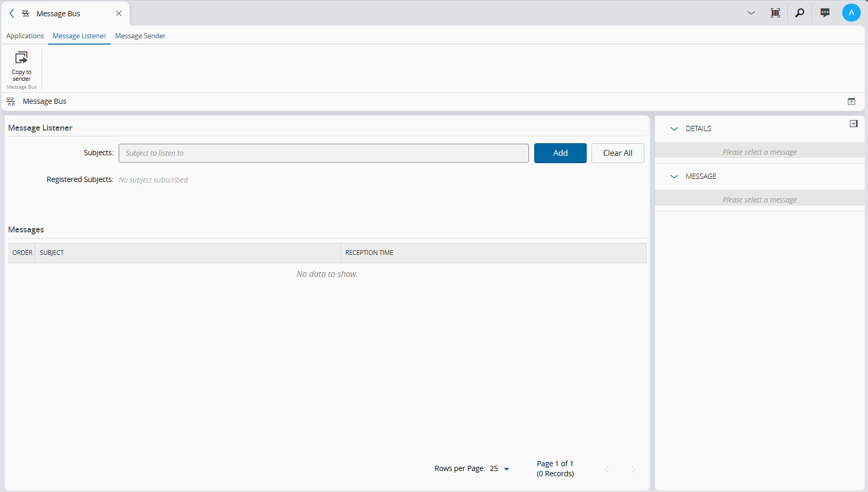Select the Message Listener tab

[x=79, y=36]
